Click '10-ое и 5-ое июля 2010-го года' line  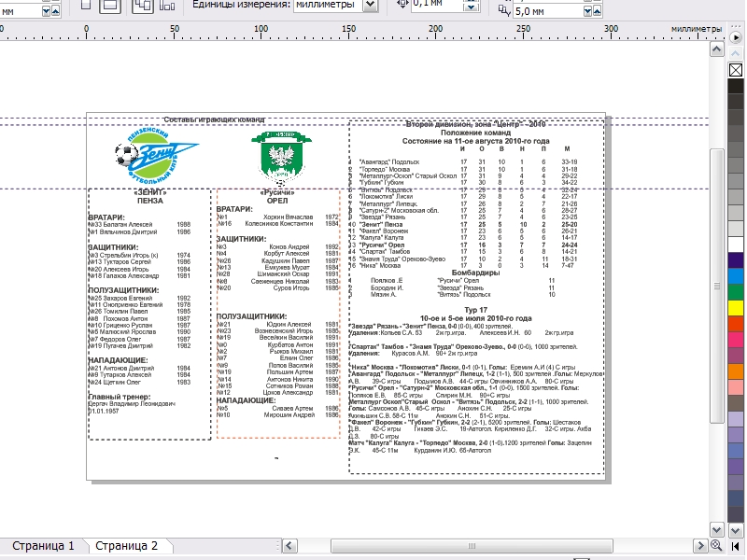point(475,318)
